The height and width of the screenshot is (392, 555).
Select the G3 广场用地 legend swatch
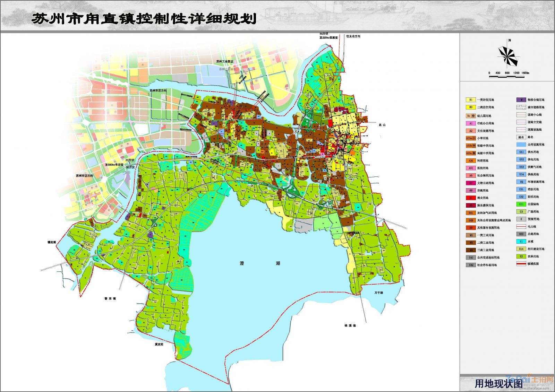click(521, 212)
